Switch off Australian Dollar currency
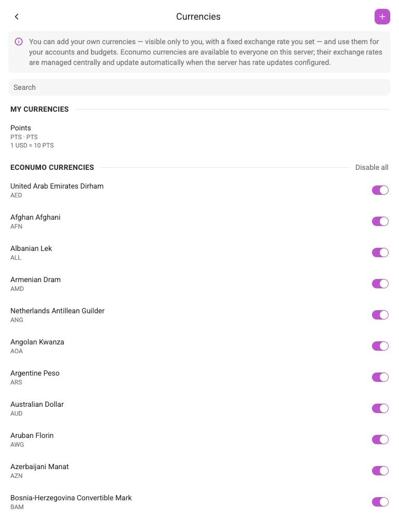 coord(380,408)
